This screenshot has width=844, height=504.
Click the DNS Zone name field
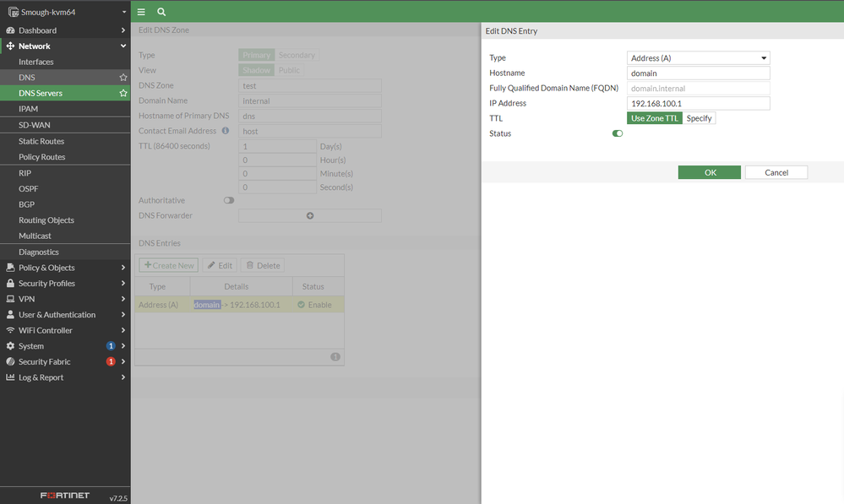coord(310,85)
